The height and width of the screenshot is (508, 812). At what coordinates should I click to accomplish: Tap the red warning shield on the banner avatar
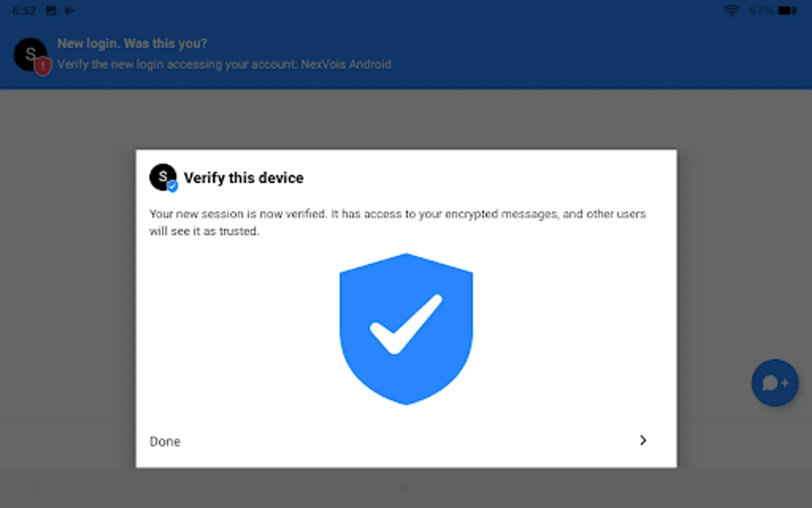(x=43, y=66)
